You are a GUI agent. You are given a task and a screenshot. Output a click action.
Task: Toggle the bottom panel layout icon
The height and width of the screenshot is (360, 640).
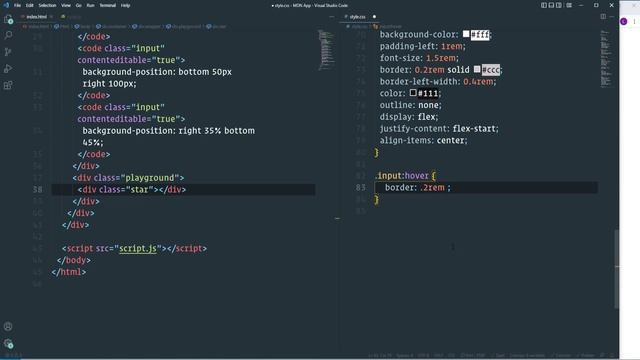point(551,5)
